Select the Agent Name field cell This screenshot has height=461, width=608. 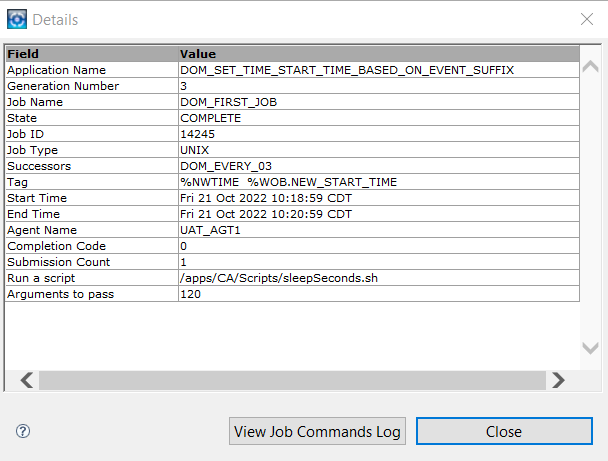[92, 230]
